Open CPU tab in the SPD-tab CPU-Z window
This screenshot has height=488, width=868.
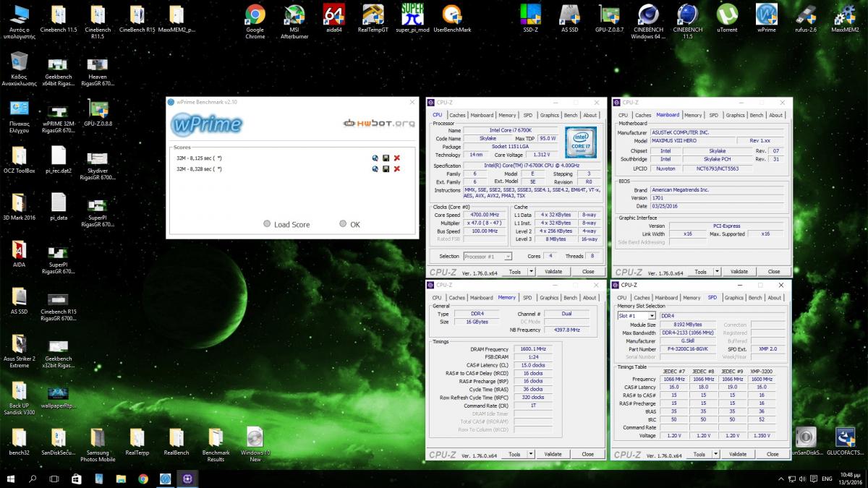[x=622, y=298]
